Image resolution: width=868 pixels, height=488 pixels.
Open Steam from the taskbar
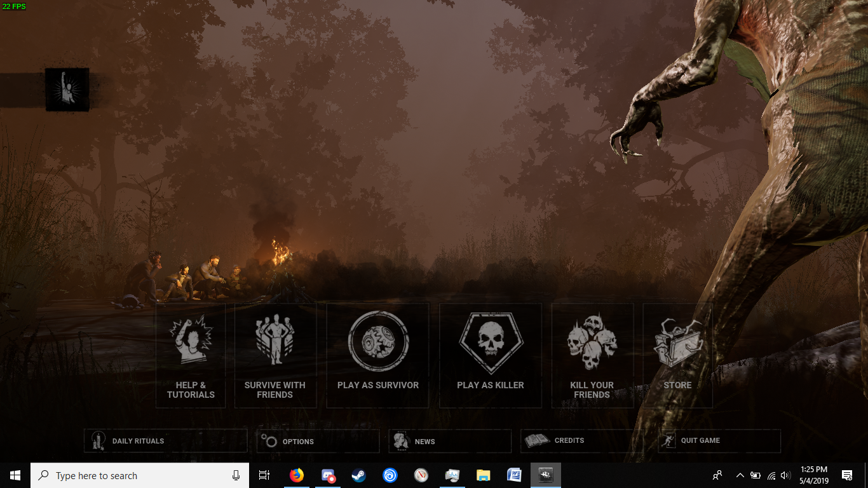[x=359, y=475]
